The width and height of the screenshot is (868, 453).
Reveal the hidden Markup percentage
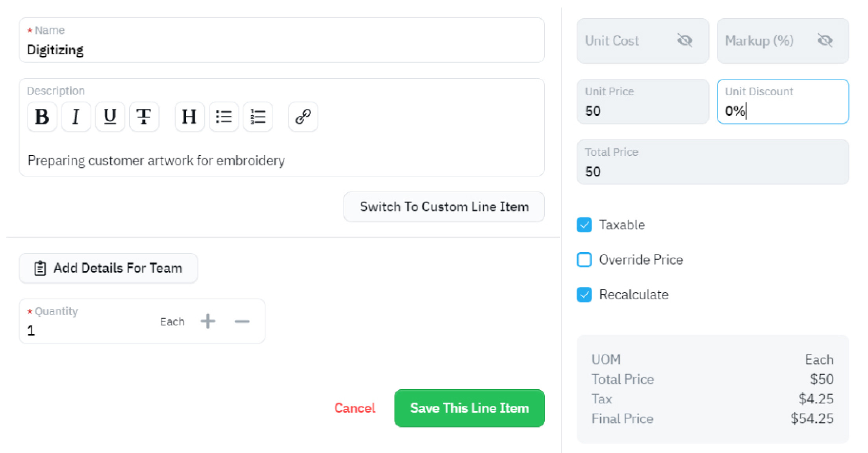(825, 40)
